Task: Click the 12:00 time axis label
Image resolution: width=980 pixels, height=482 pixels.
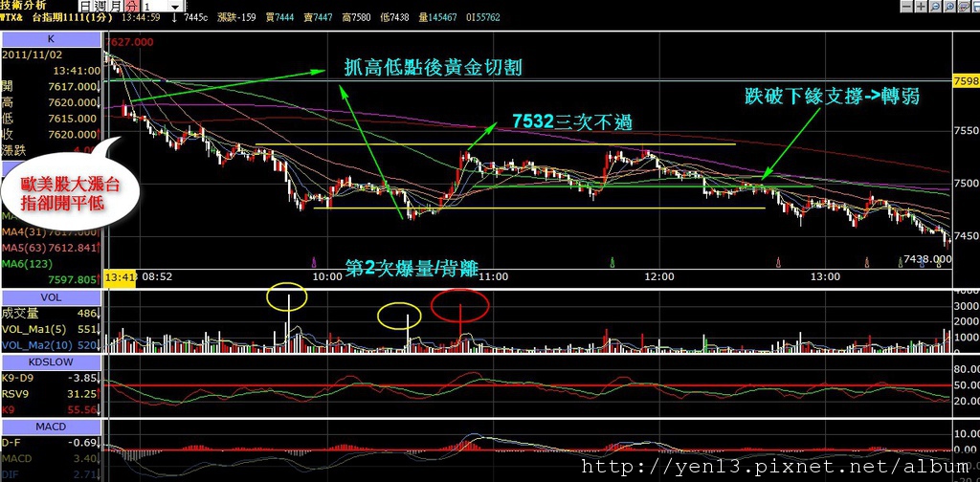Action: (x=658, y=276)
